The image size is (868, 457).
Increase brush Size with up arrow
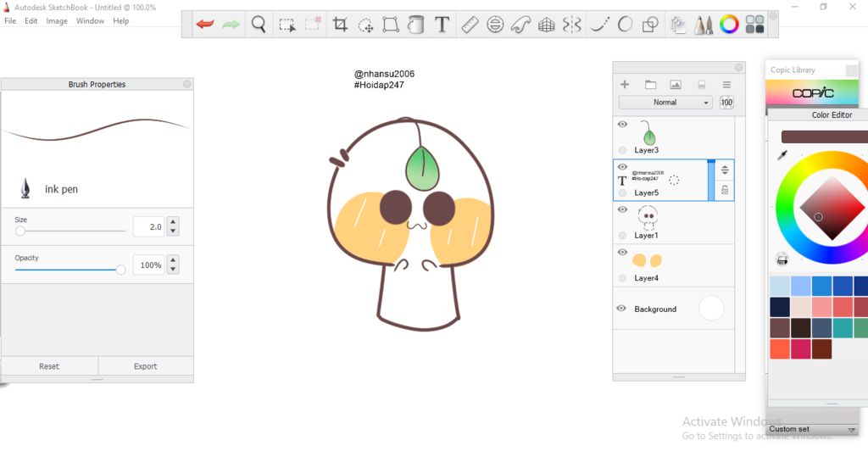pos(173,221)
